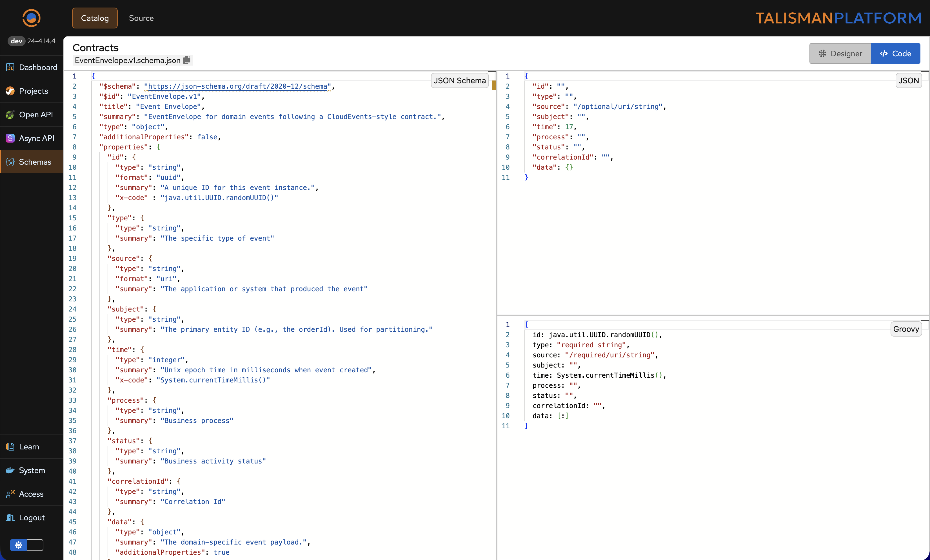Copy the EventEnvelope.v1.schema.json filename
The width and height of the screenshot is (930, 560).
[x=187, y=60]
